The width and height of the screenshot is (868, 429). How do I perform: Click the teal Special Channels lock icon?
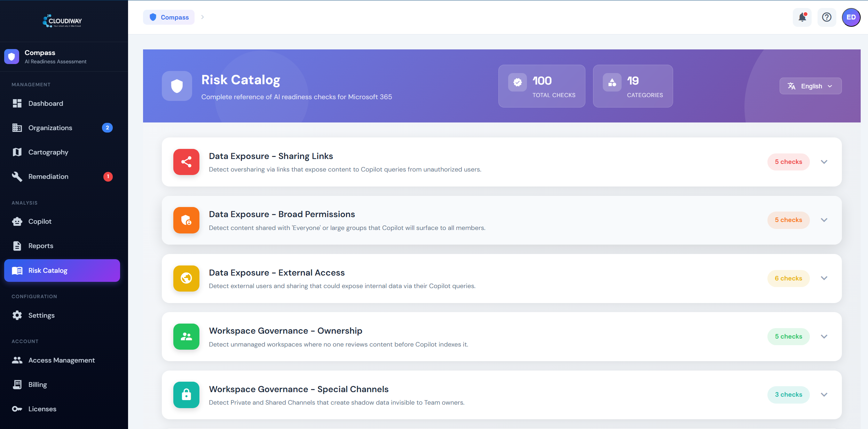click(x=186, y=395)
